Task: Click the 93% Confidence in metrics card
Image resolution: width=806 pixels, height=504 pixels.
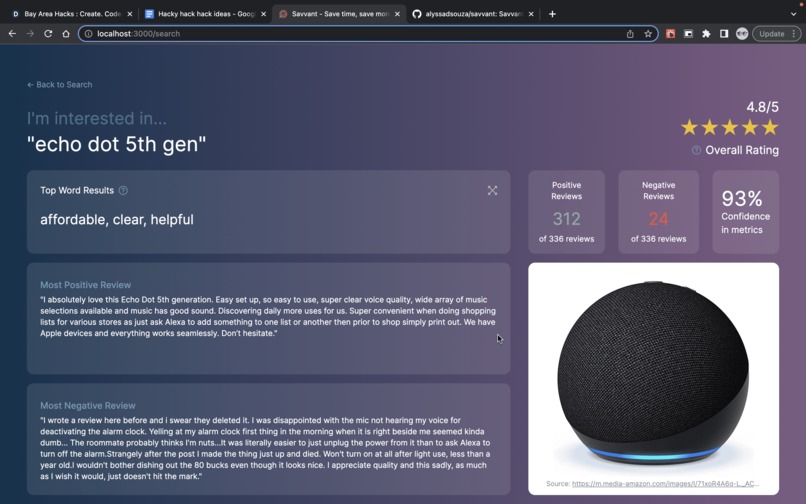Action: pyautogui.click(x=745, y=212)
